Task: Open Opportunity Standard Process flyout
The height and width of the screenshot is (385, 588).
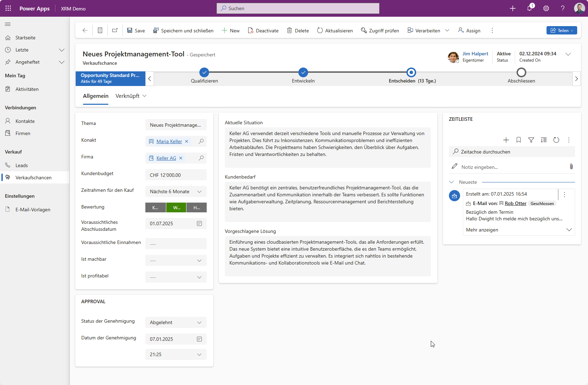Action: point(110,78)
